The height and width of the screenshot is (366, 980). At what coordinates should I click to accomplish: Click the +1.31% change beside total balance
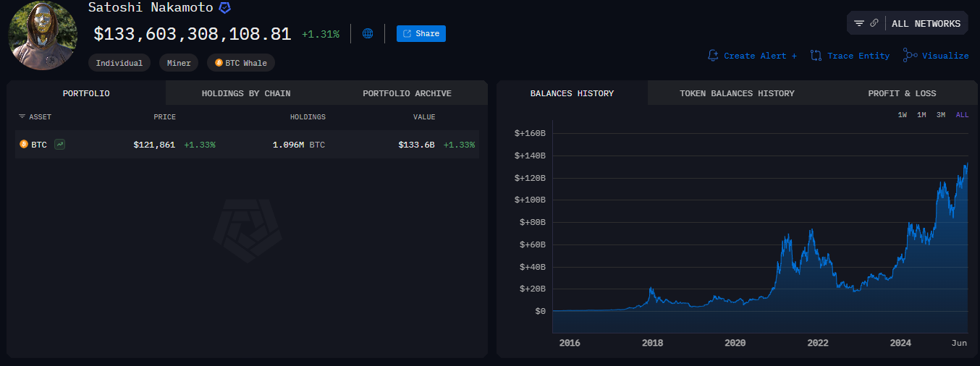pos(321,34)
